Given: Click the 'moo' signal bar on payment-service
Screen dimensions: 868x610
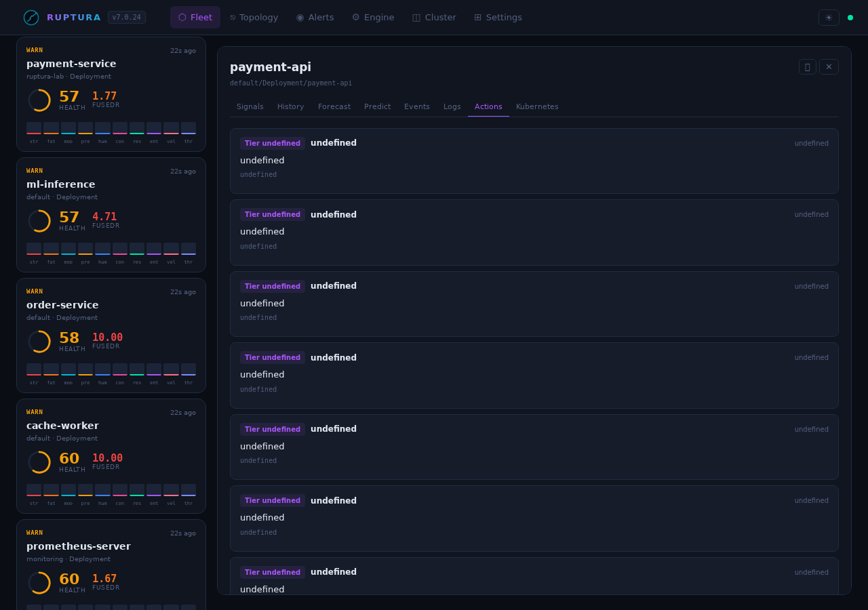Looking at the screenshot, I should pos(68,128).
